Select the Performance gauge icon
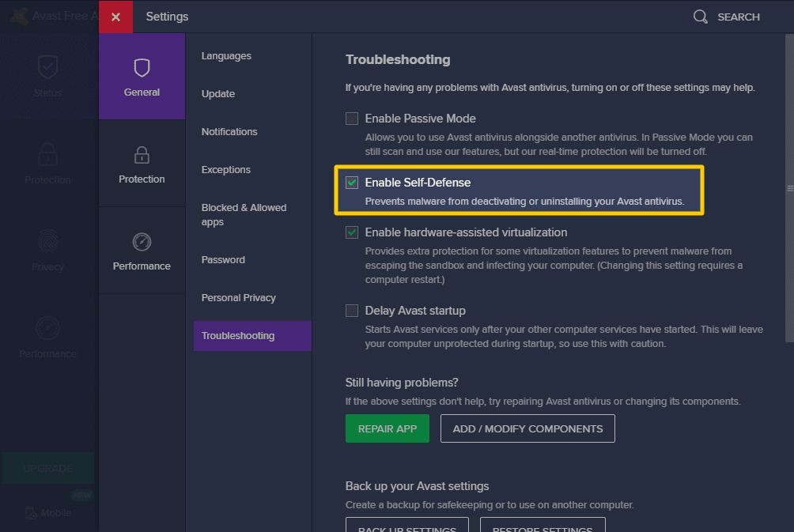This screenshot has height=532, width=794. pyautogui.click(x=142, y=241)
